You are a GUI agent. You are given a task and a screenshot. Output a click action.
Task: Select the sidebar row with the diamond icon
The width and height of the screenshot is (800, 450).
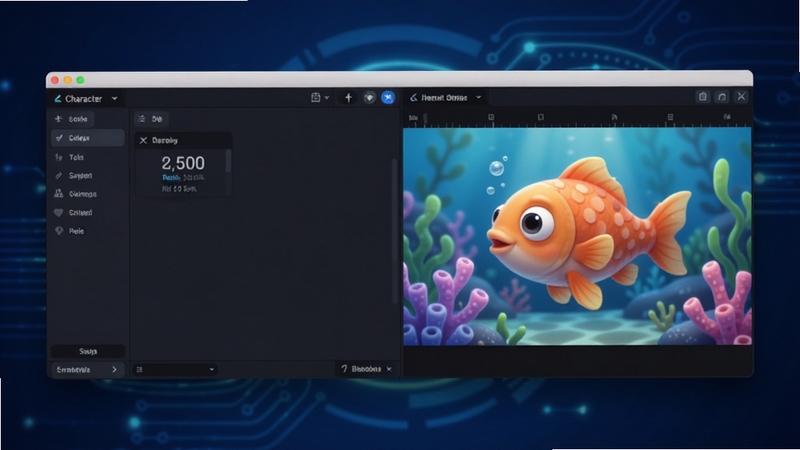point(88,231)
